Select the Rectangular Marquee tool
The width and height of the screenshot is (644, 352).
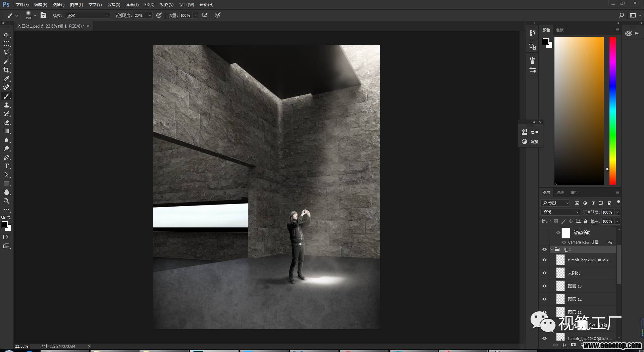[x=6, y=44]
